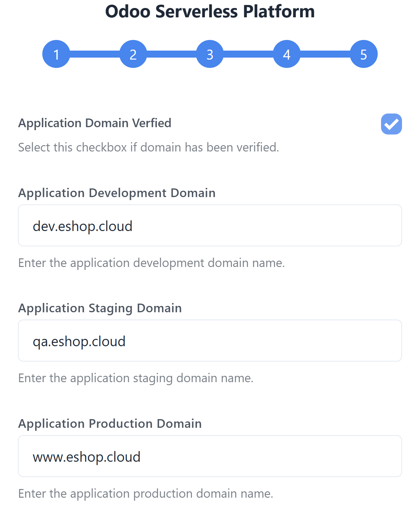Click the step 5 circle
420x509 pixels.
[364, 54]
